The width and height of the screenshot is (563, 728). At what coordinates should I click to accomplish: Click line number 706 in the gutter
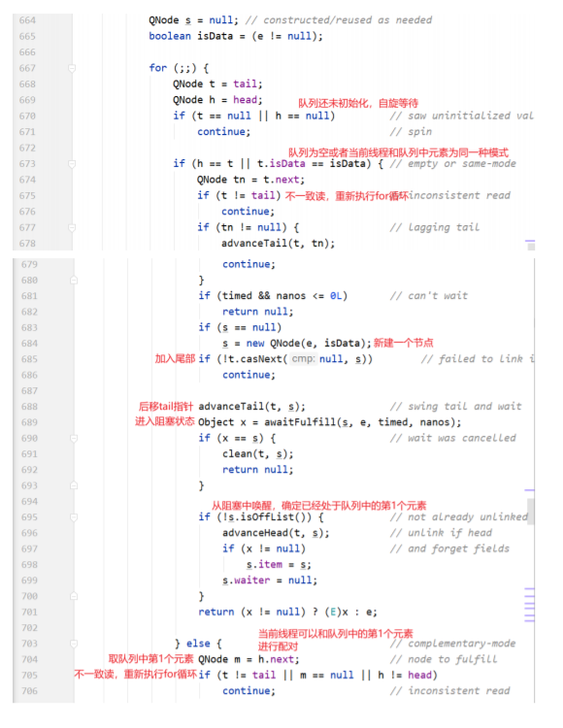tap(29, 691)
